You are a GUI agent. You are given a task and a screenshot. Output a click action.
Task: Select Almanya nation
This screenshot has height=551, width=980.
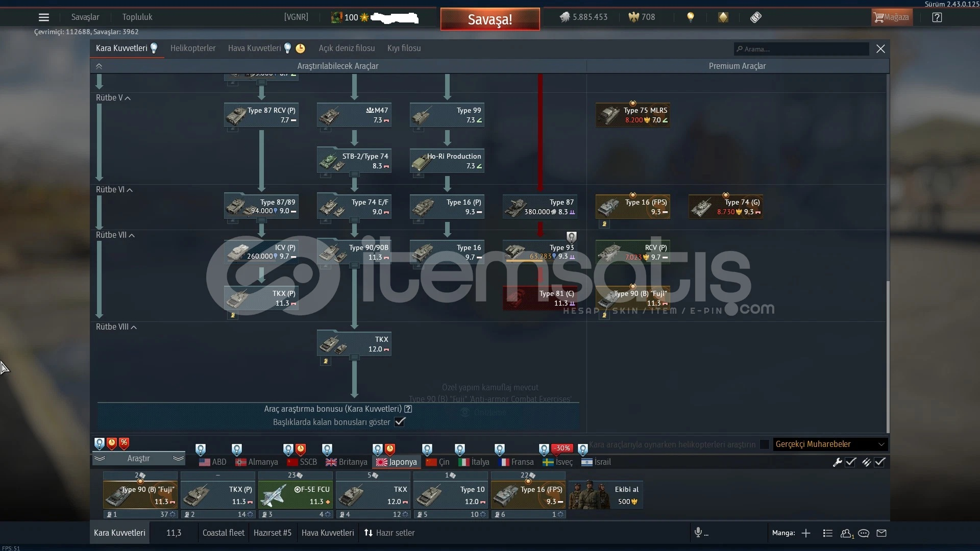pos(257,462)
